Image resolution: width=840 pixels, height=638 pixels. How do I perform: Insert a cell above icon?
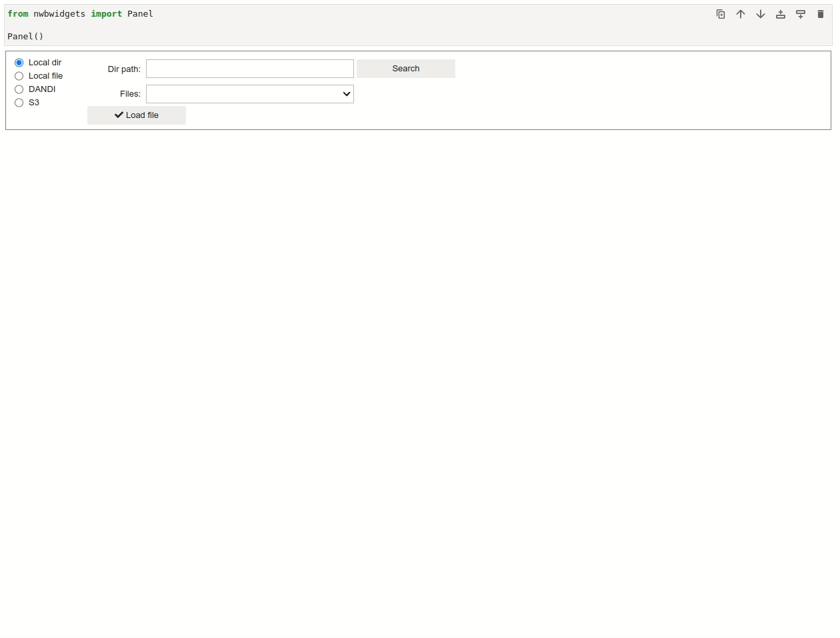point(781,14)
